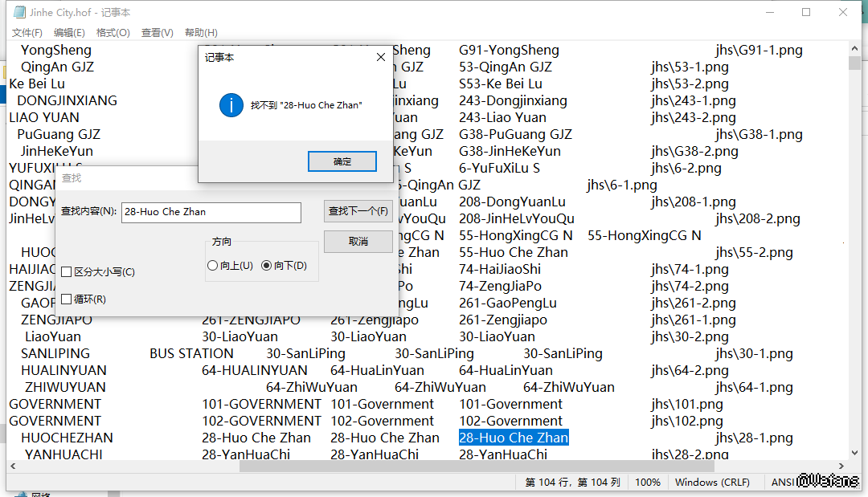Close the 记事本 message dialog with X
868x497 pixels.
tap(381, 57)
